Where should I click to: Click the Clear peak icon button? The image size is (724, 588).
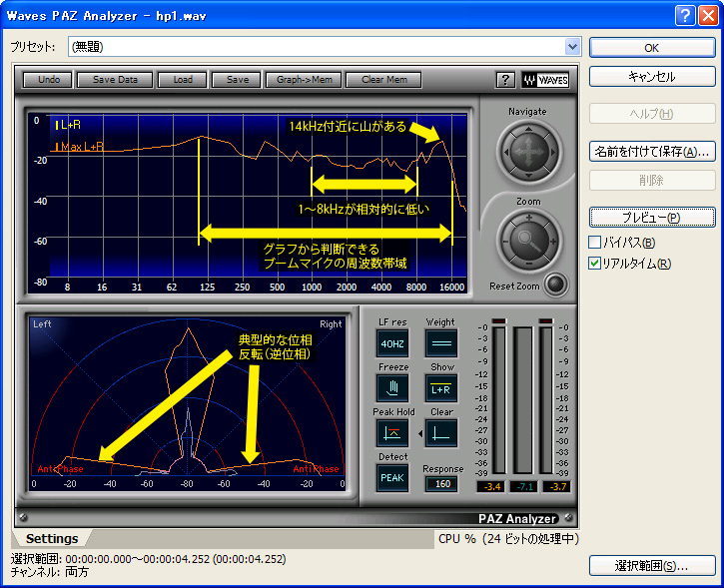point(441,432)
